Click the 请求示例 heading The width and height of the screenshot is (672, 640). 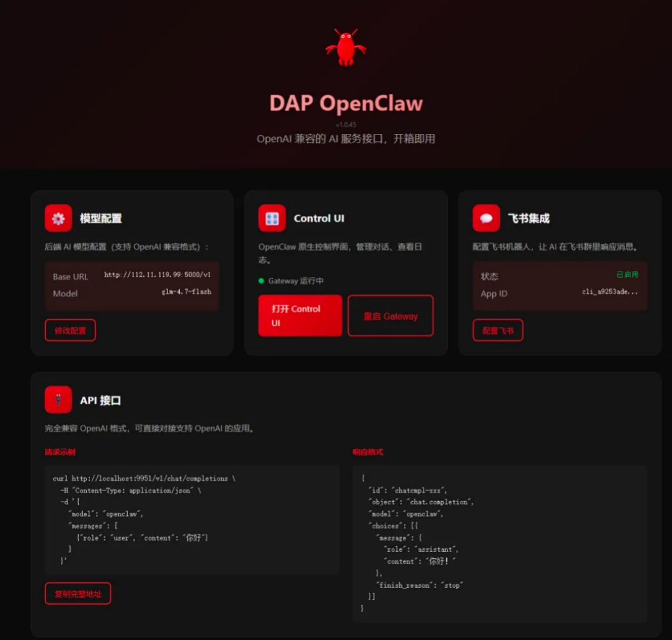coord(60,452)
